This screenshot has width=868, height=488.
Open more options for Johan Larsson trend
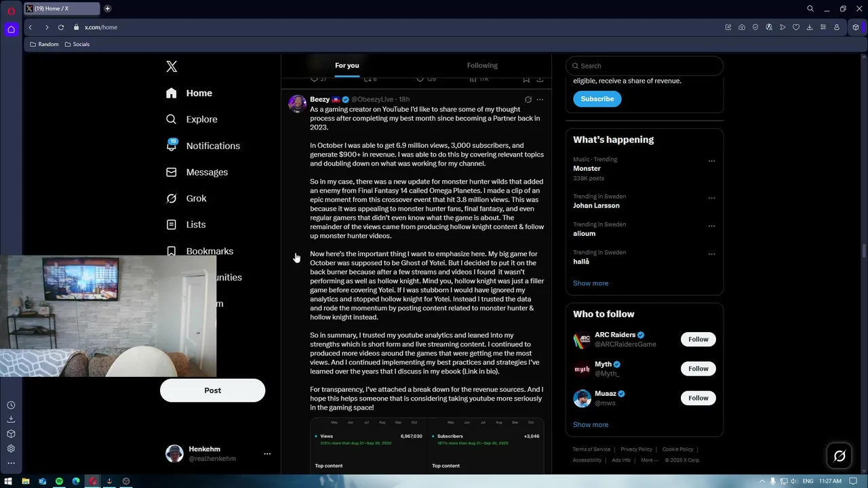(x=711, y=198)
